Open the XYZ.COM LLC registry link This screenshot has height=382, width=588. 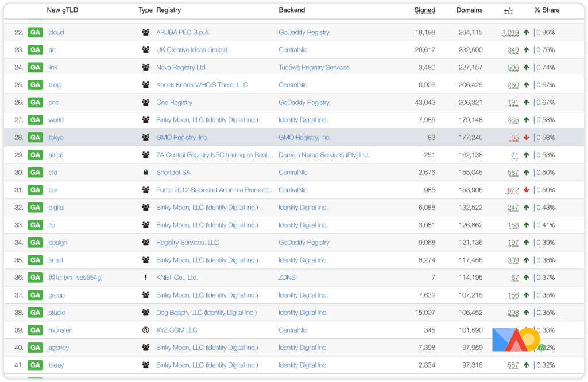(x=176, y=330)
